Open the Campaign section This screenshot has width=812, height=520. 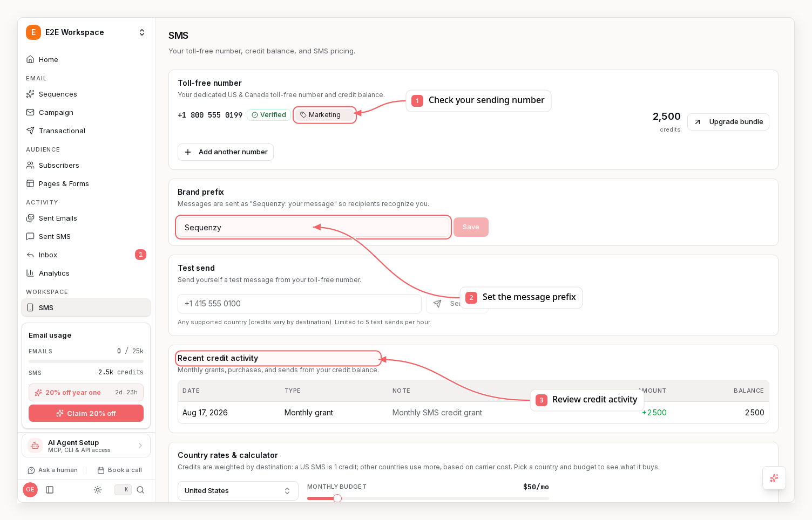click(86, 112)
